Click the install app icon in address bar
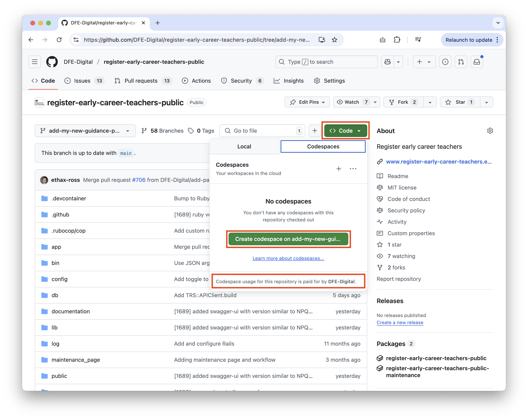The width and height of the screenshot is (528, 420). point(322,40)
